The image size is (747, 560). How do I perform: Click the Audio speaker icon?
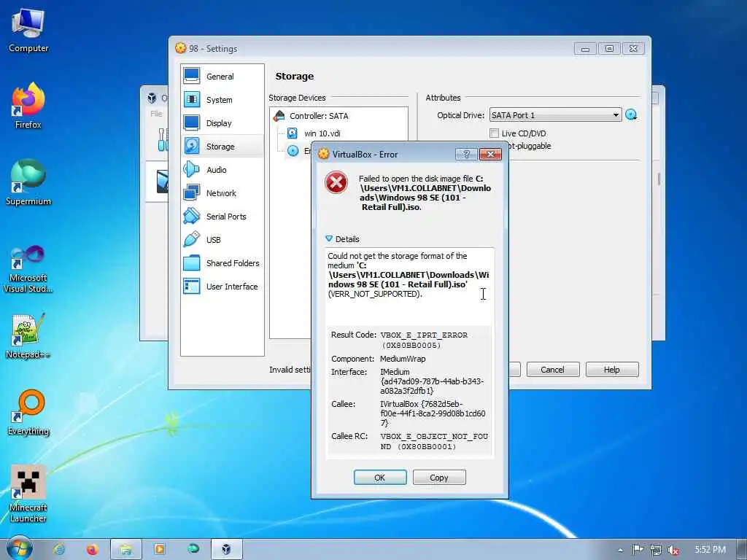192,169
